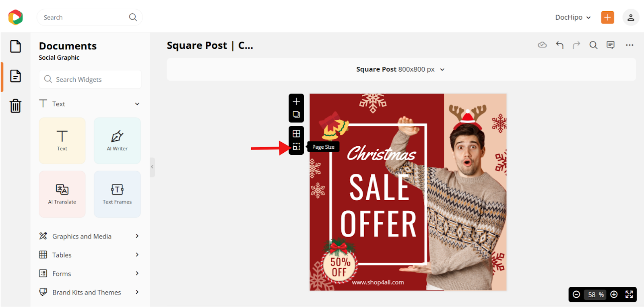Open the trash sidebar icon
Viewport: 644px width, 307px height.
tap(16, 106)
